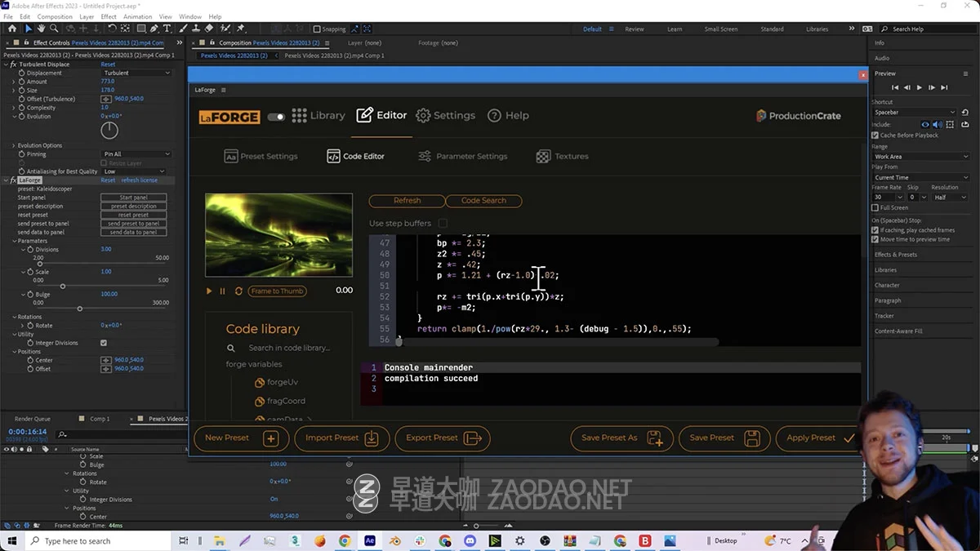Click the Scale slider handle
This screenshot has height=551, width=980.
pyautogui.click(x=63, y=286)
